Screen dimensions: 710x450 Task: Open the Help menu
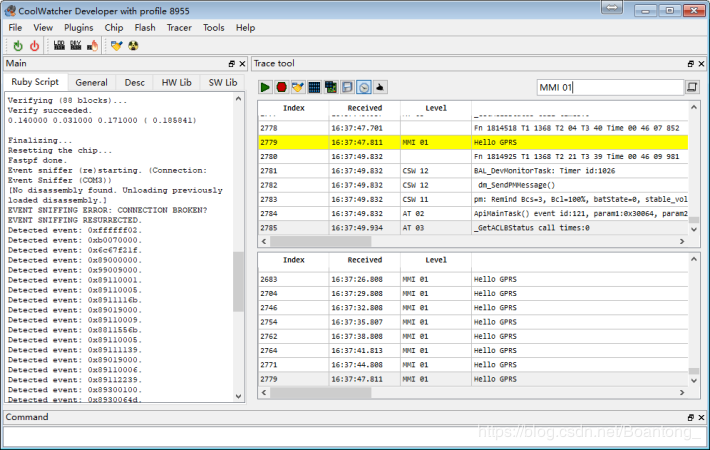tap(245, 28)
